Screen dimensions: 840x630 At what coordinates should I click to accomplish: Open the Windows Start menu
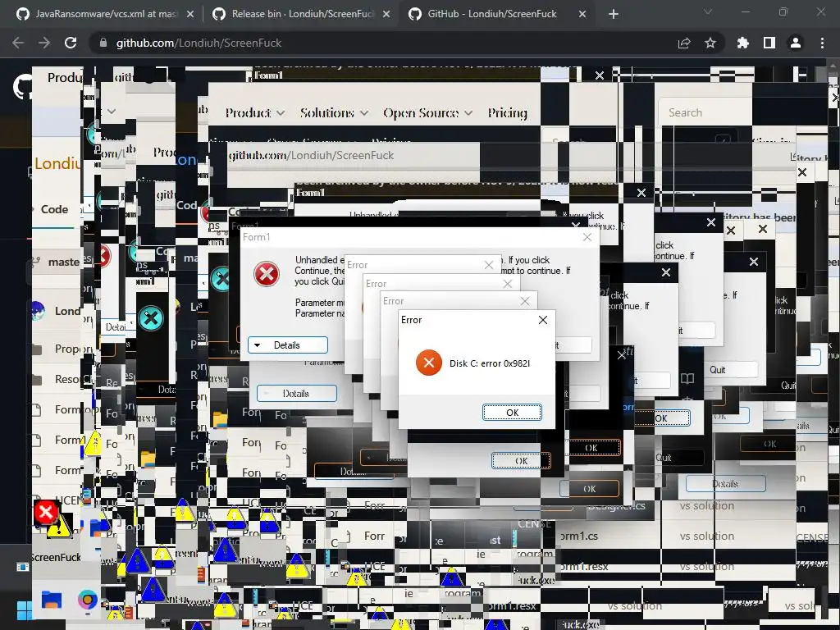point(24,610)
